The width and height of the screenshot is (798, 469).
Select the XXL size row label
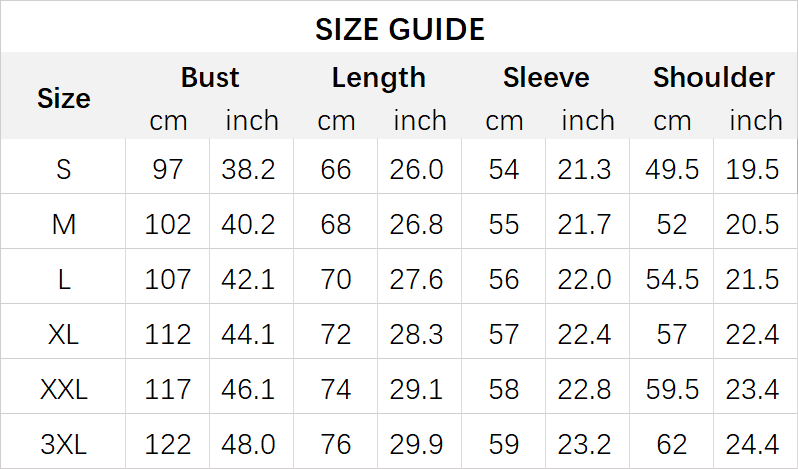64,388
